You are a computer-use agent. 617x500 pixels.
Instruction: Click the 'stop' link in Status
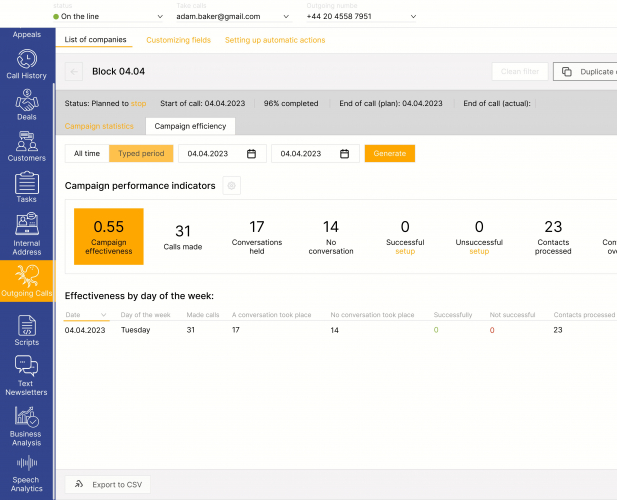click(x=139, y=103)
